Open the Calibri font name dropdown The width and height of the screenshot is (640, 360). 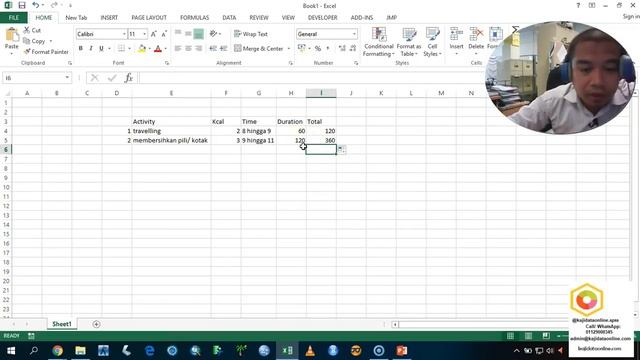(124, 34)
